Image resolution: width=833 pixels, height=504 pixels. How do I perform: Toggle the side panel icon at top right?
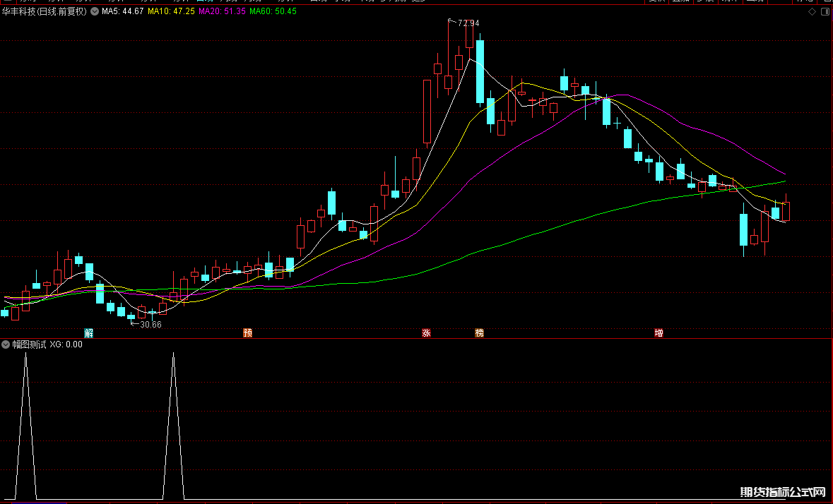pos(826,12)
